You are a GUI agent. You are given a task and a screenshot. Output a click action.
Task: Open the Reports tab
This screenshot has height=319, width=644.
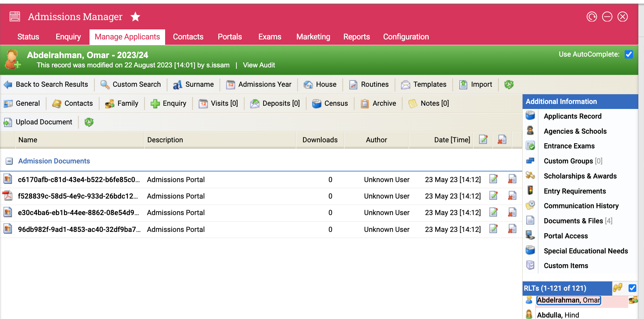(356, 37)
